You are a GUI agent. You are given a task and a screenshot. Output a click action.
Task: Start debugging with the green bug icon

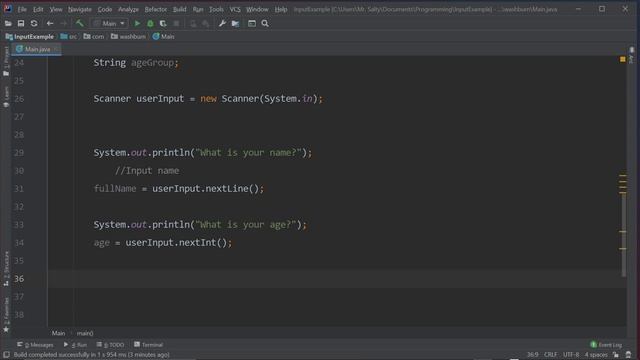(150, 24)
